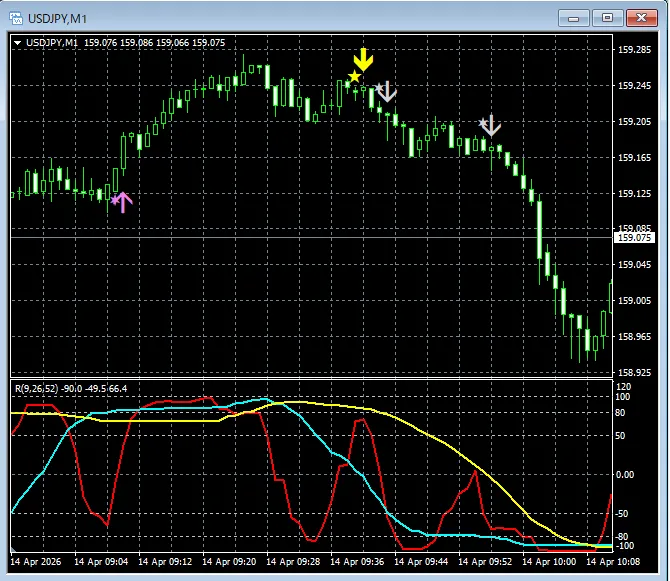670x581 pixels.
Task: Click the chart window icon in the title bar
Action: pos(16,18)
